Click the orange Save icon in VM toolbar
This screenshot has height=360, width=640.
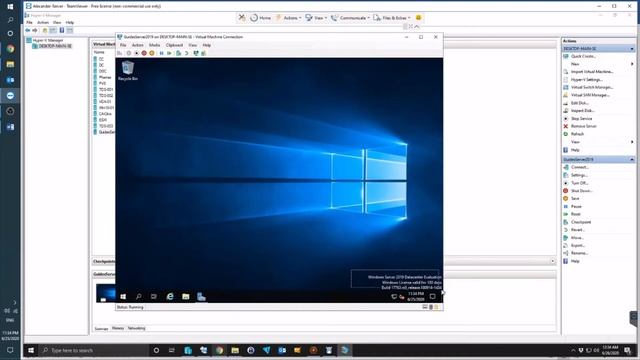[152, 53]
